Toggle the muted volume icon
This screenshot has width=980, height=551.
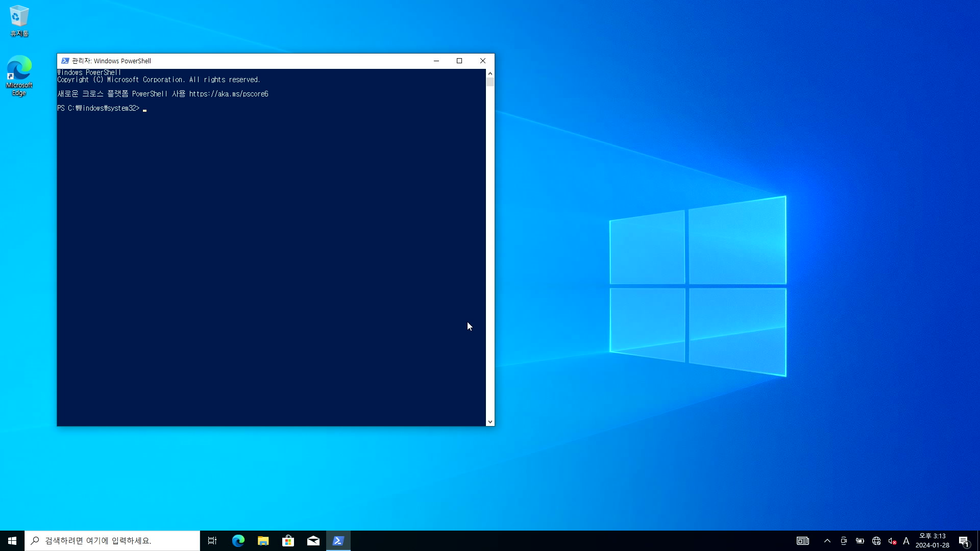pyautogui.click(x=892, y=541)
